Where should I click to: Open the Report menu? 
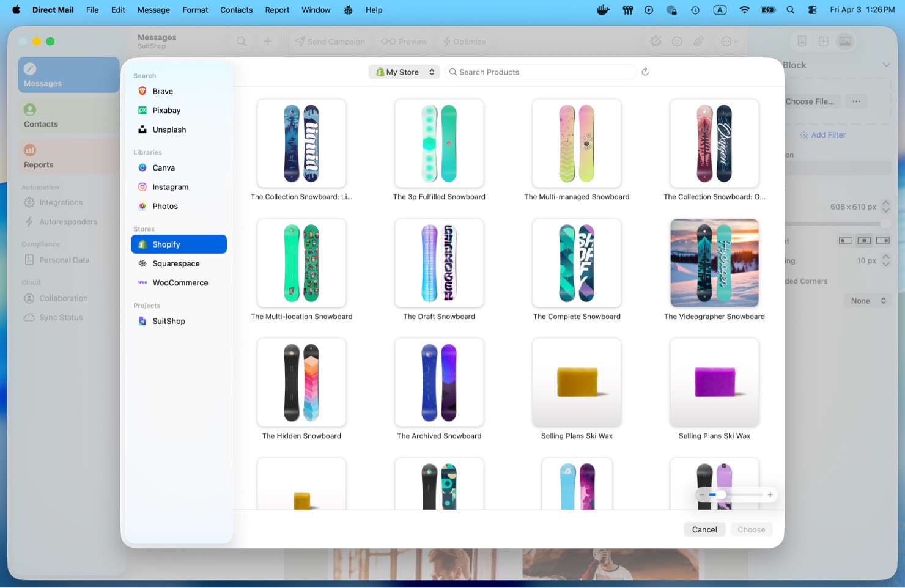277,10
